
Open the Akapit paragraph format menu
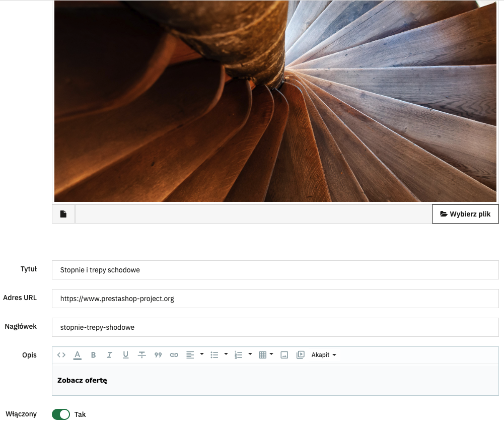[x=324, y=355]
